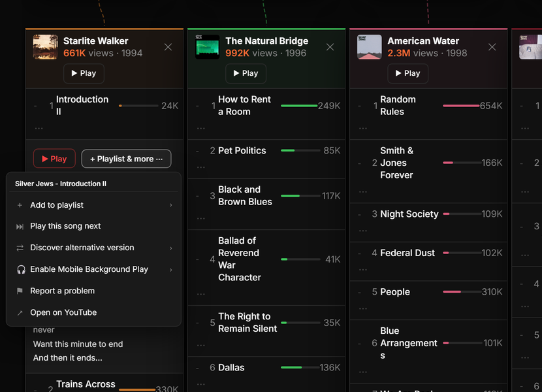Play the American Water album
The width and height of the screenshot is (542, 392).
pyautogui.click(x=408, y=73)
